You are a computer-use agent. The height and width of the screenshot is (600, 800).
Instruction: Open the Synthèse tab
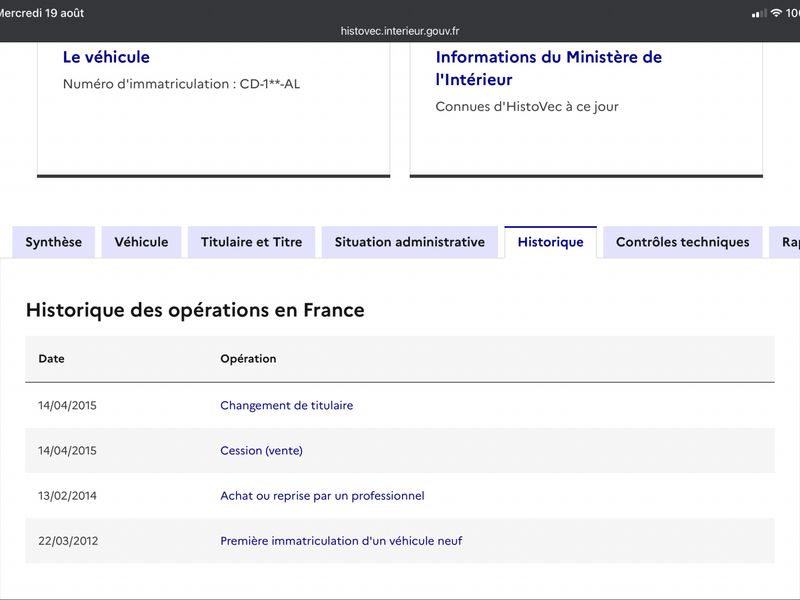(54, 242)
